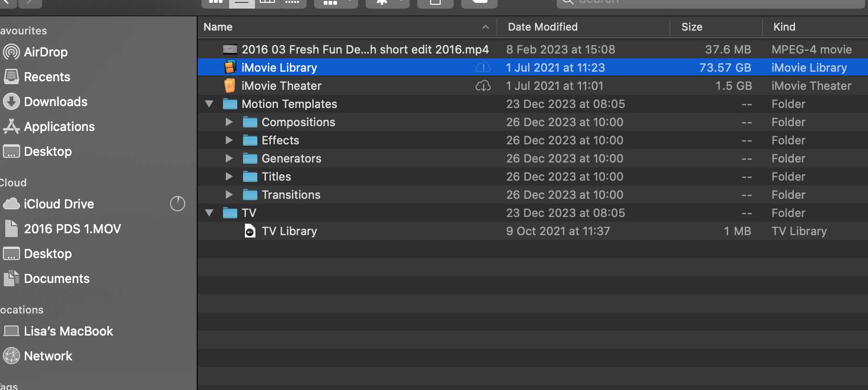Click 'iMovie Library' in the Kind column

coord(809,67)
